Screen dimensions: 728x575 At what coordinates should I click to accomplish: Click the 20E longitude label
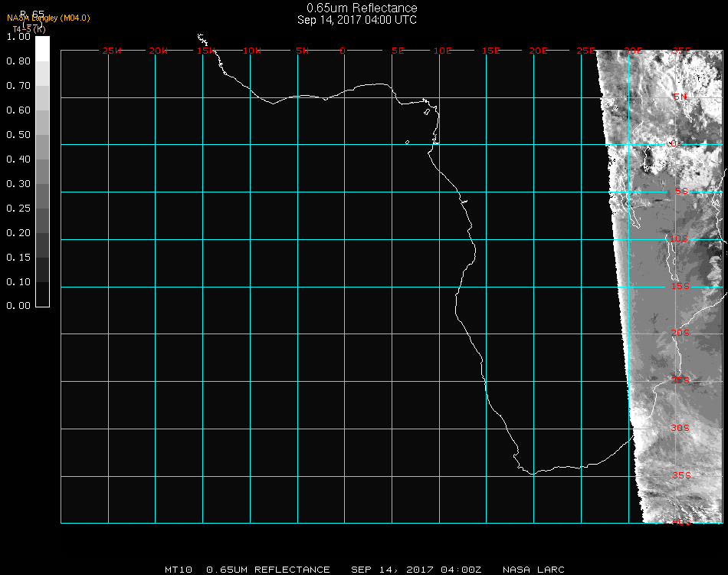pyautogui.click(x=538, y=51)
